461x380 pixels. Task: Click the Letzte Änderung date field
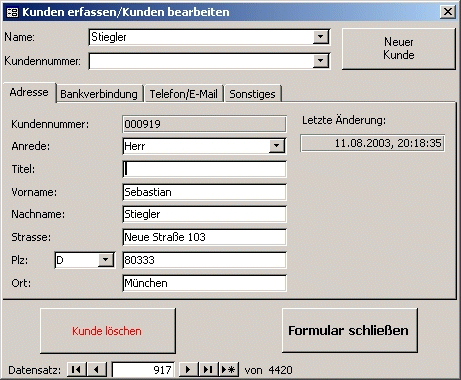(x=372, y=143)
